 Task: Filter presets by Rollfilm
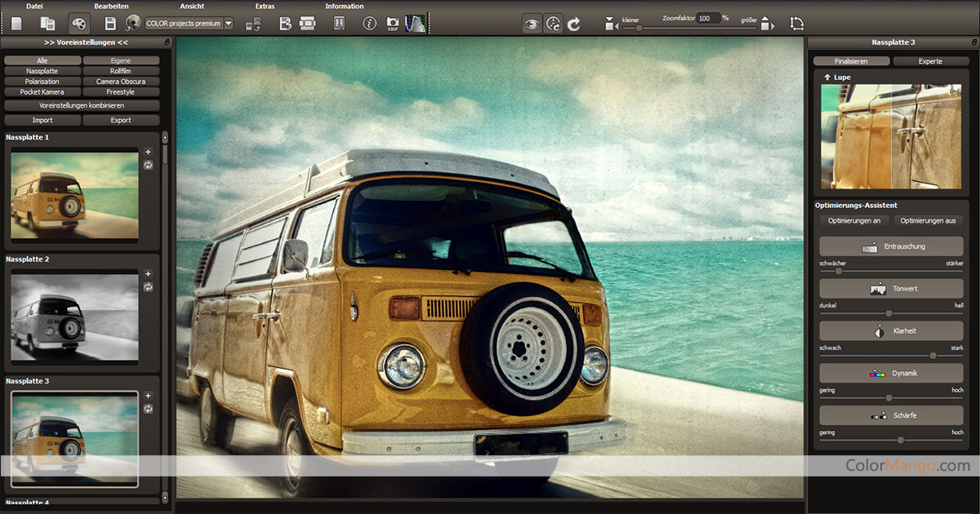[x=121, y=71]
